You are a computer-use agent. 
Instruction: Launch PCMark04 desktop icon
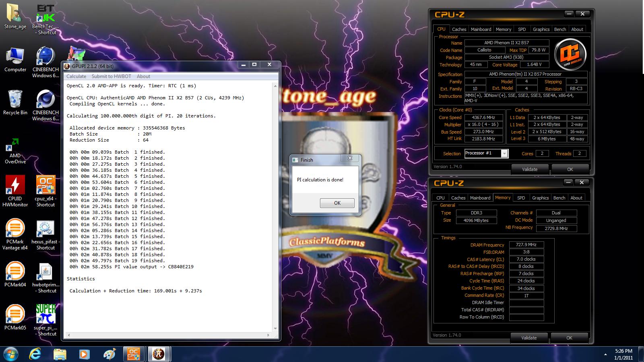(x=15, y=275)
